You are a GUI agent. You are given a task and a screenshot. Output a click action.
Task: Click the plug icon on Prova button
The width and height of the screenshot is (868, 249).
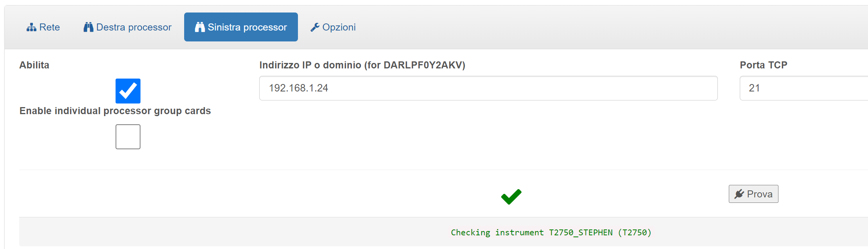(739, 194)
